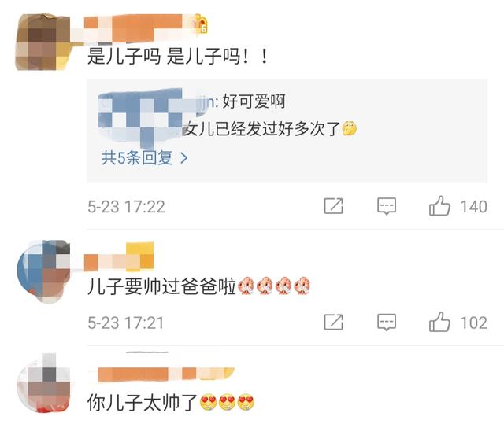Open second commenter's round avatar
The height and width of the screenshot is (424, 504).
pyautogui.click(x=43, y=271)
